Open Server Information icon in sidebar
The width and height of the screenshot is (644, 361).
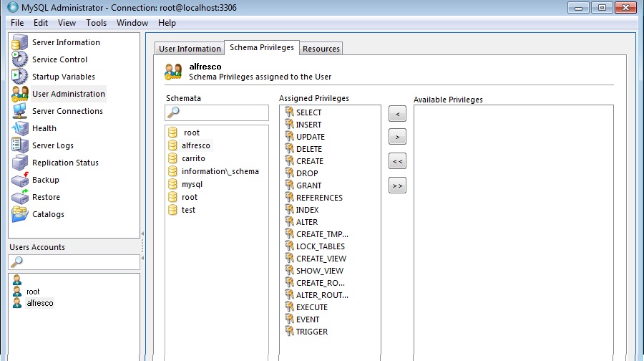19,42
